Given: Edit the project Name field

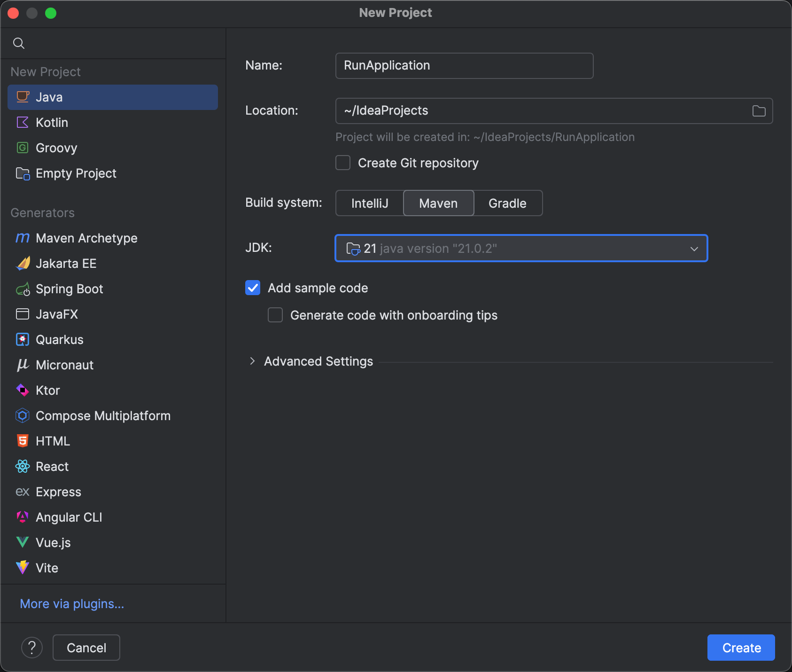Looking at the screenshot, I should click(464, 65).
